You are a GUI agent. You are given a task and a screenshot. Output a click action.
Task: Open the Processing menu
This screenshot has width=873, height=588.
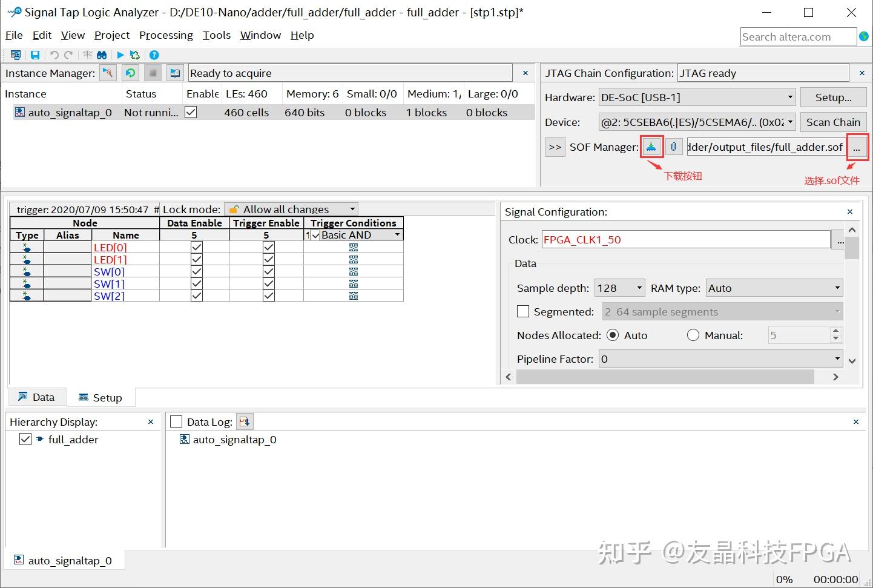166,35
